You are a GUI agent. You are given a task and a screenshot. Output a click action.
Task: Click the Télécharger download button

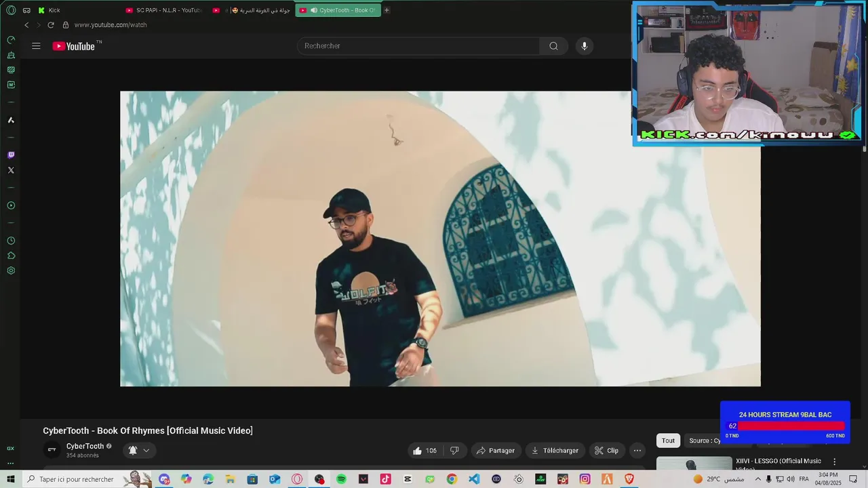point(555,451)
